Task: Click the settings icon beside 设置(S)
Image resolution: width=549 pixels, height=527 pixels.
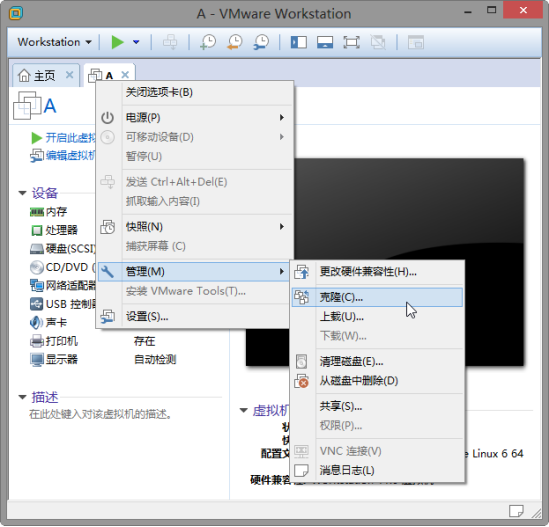Action: [107, 317]
